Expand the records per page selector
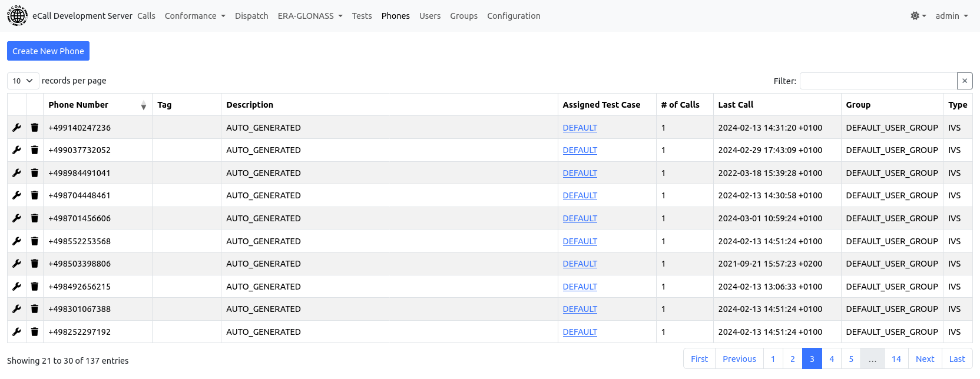980x379 pixels. 23,81
